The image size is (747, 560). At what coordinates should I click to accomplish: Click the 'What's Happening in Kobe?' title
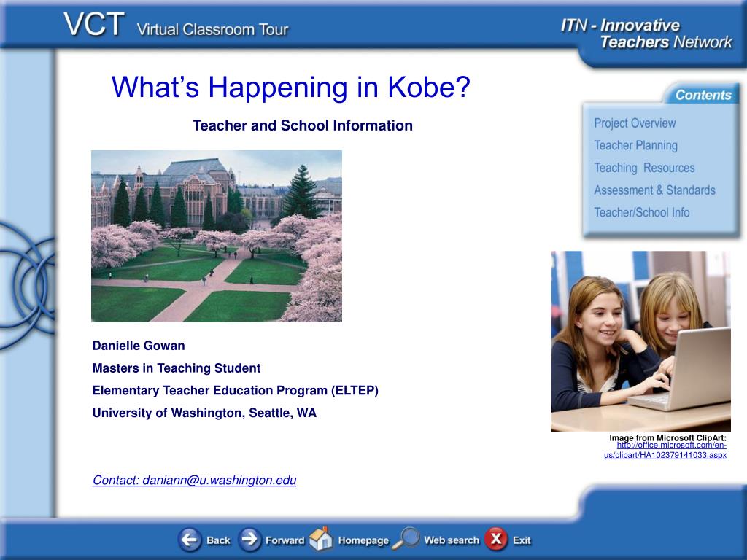(290, 87)
